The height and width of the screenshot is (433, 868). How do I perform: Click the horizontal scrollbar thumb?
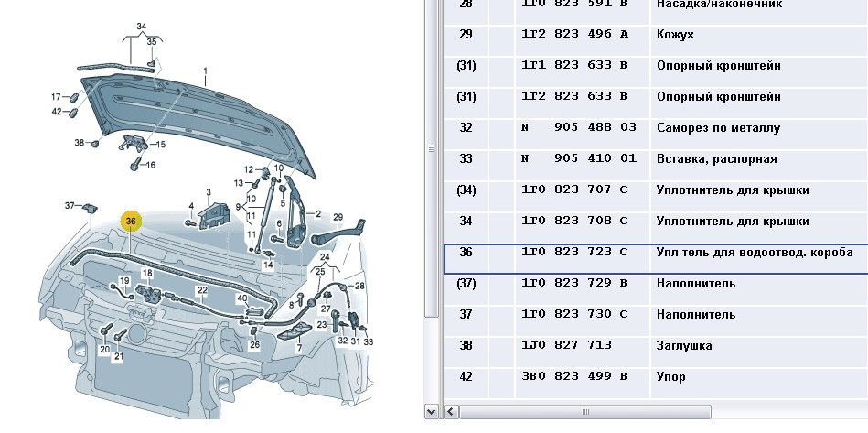coord(585,412)
